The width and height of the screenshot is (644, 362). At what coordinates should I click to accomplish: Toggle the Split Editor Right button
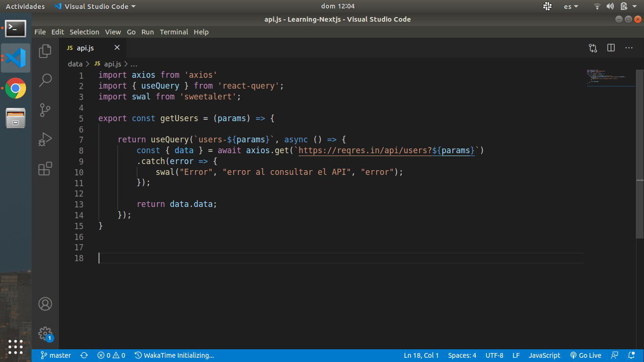point(611,48)
